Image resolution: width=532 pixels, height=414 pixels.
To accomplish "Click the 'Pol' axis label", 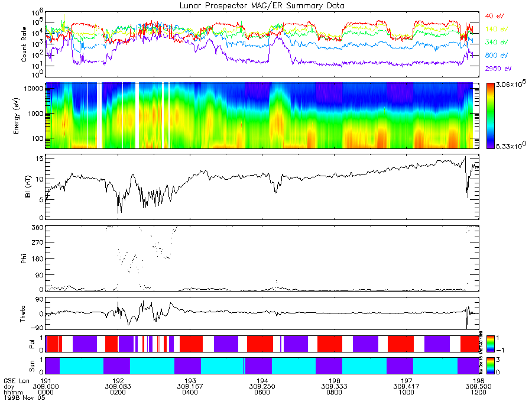I will coord(32,344).
